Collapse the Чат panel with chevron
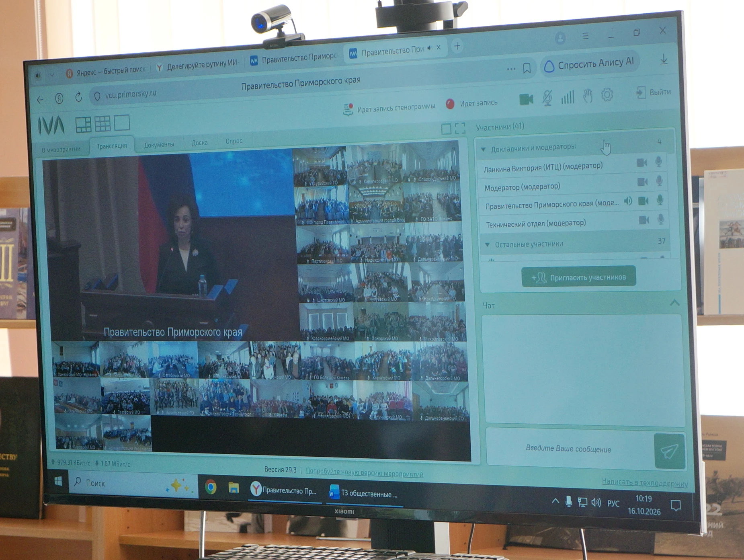The image size is (744, 560). point(675,302)
